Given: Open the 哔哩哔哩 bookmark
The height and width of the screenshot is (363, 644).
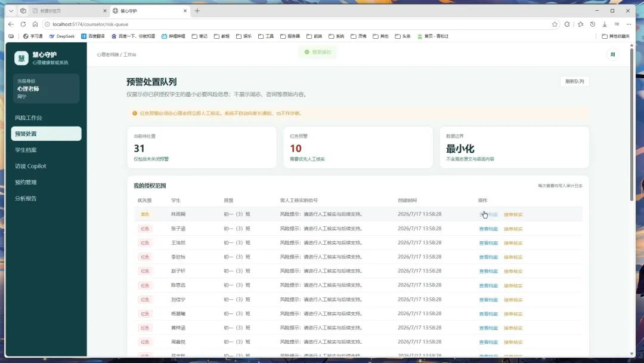Looking at the screenshot, I should pyautogui.click(x=174, y=36).
